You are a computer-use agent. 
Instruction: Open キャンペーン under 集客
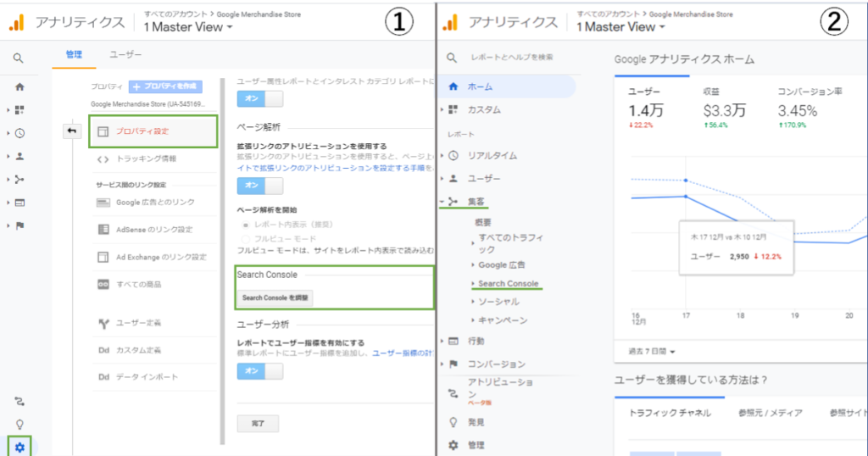pyautogui.click(x=503, y=320)
